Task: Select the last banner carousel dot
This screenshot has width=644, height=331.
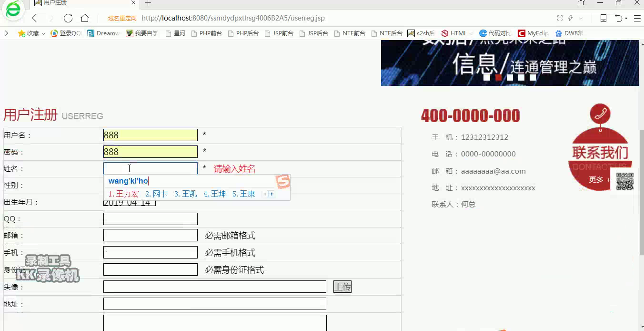Action: pos(533,77)
